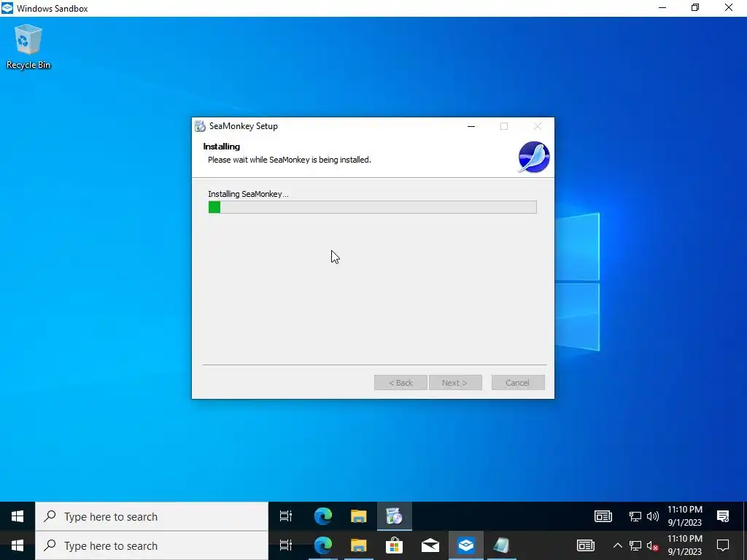747x560 pixels.
Task: Click the muted volume icon in the host tray
Action: (653, 545)
